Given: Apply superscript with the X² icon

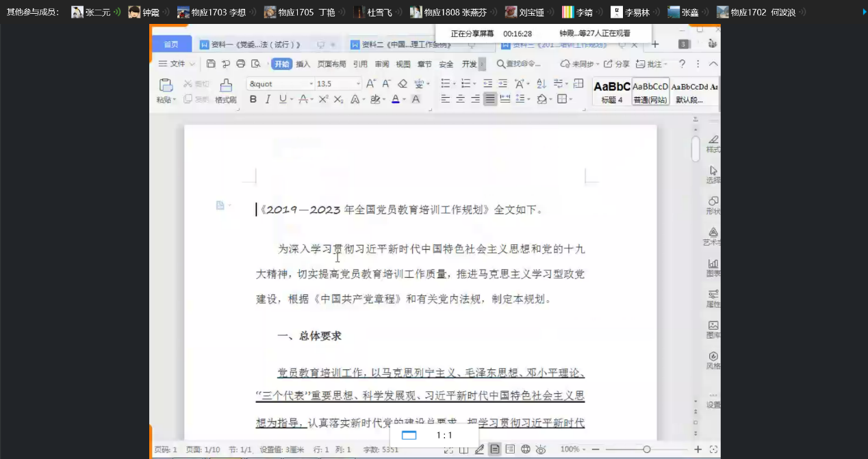Looking at the screenshot, I should pos(323,99).
